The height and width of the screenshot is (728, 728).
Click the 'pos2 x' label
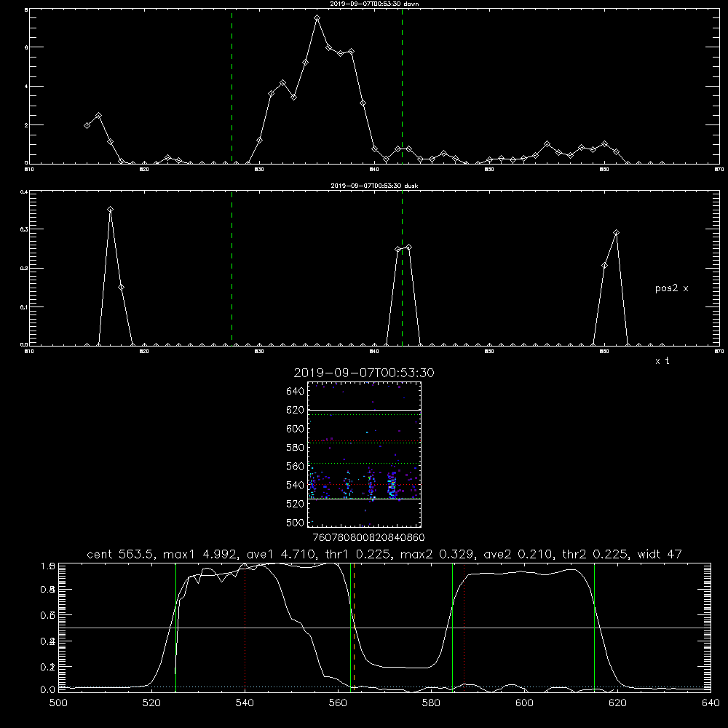[x=671, y=288]
